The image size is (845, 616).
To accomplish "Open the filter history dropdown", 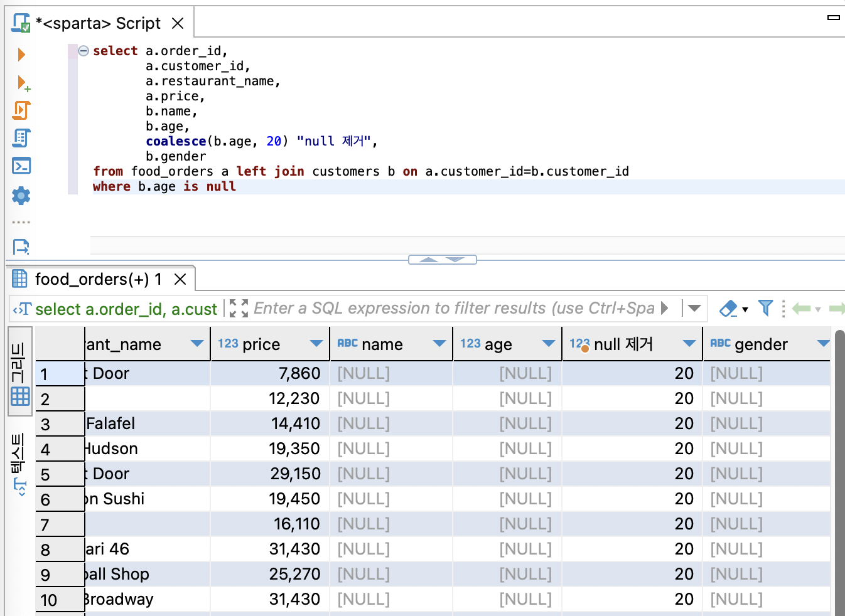I will point(694,308).
